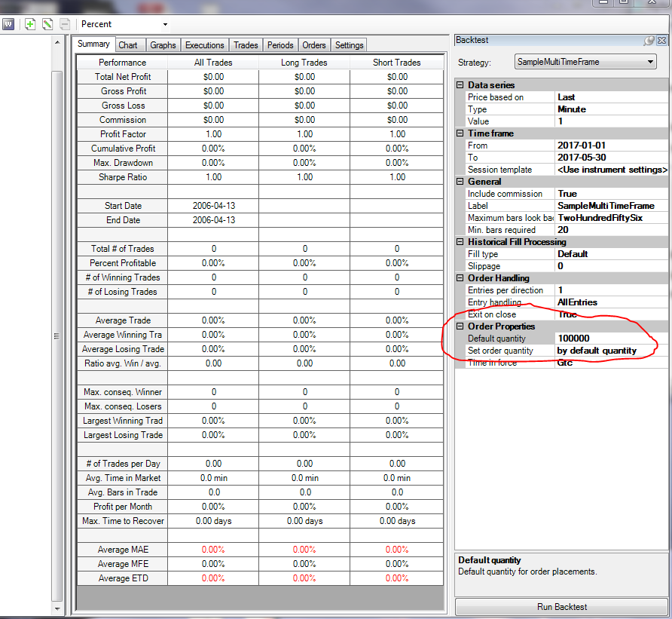Switch to the Executions tab
672x619 pixels.
pyautogui.click(x=204, y=45)
